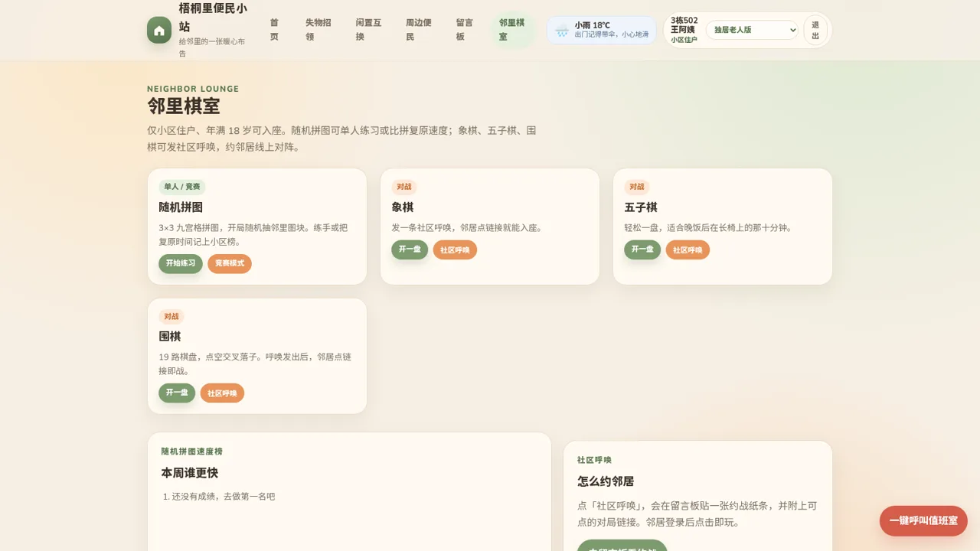Click 开一盘 on the 围棋 card
Image resolution: width=980 pixels, height=551 pixels.
[177, 393]
